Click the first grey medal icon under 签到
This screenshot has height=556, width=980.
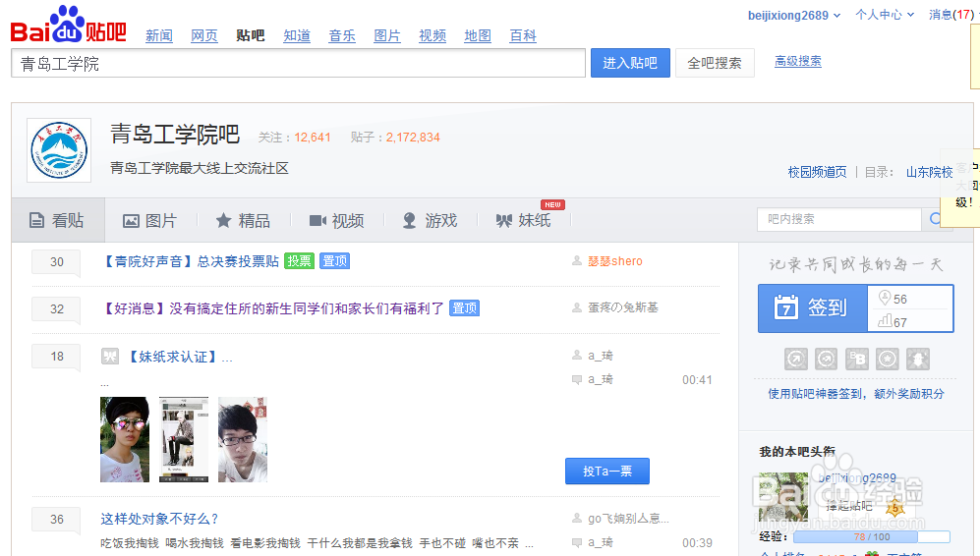point(795,360)
